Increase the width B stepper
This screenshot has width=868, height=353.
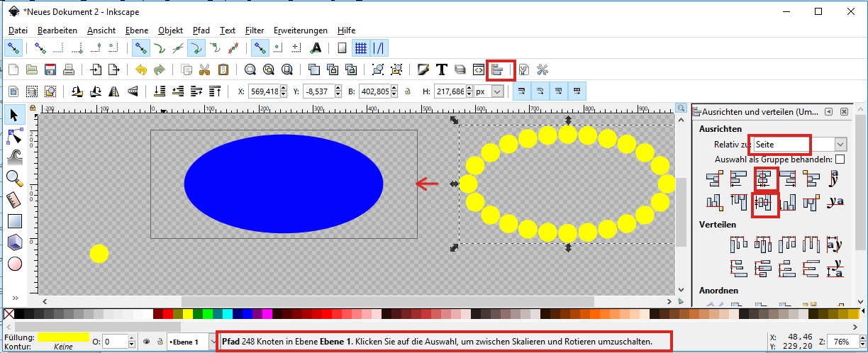pos(394,89)
